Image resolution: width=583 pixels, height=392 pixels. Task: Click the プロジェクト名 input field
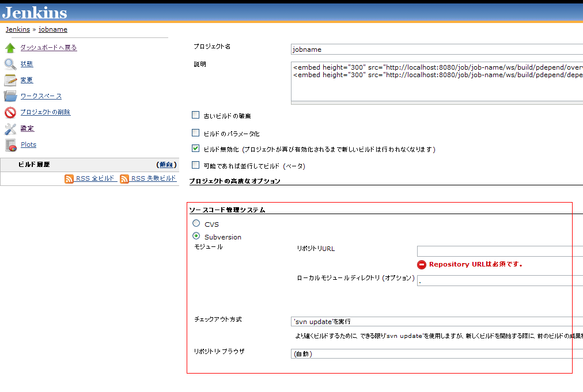(437, 50)
